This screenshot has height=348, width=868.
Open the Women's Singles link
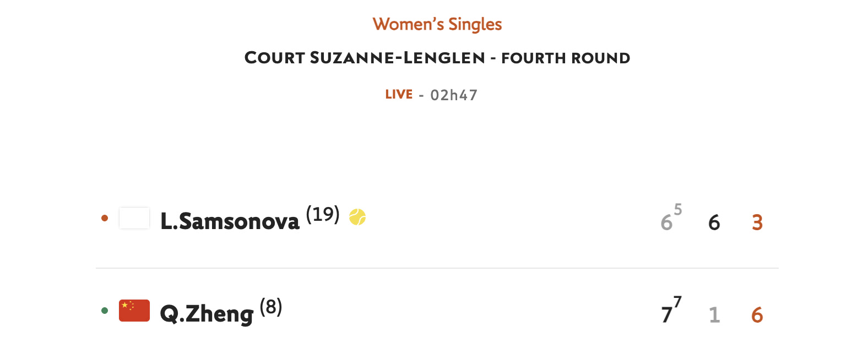coord(437,24)
